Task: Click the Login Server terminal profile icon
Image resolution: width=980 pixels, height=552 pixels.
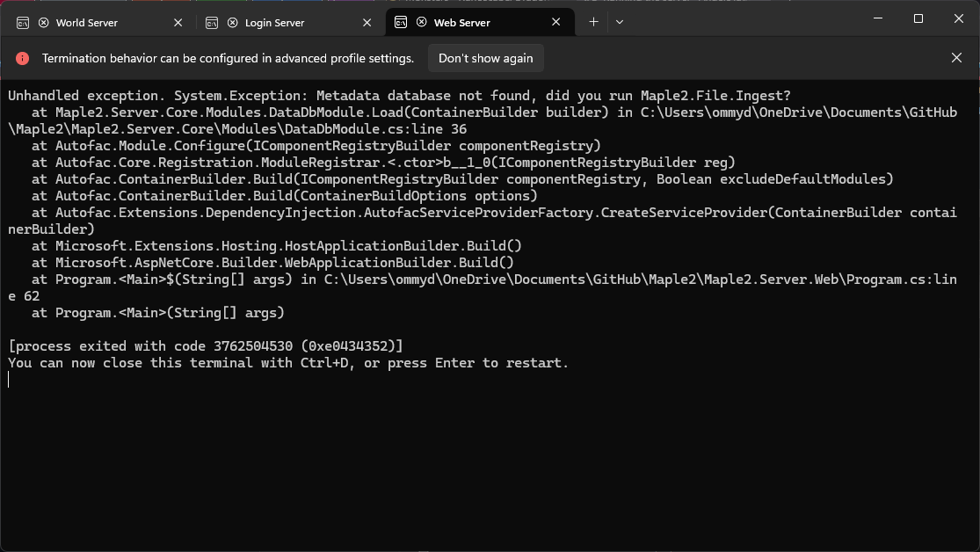Action: tap(212, 23)
